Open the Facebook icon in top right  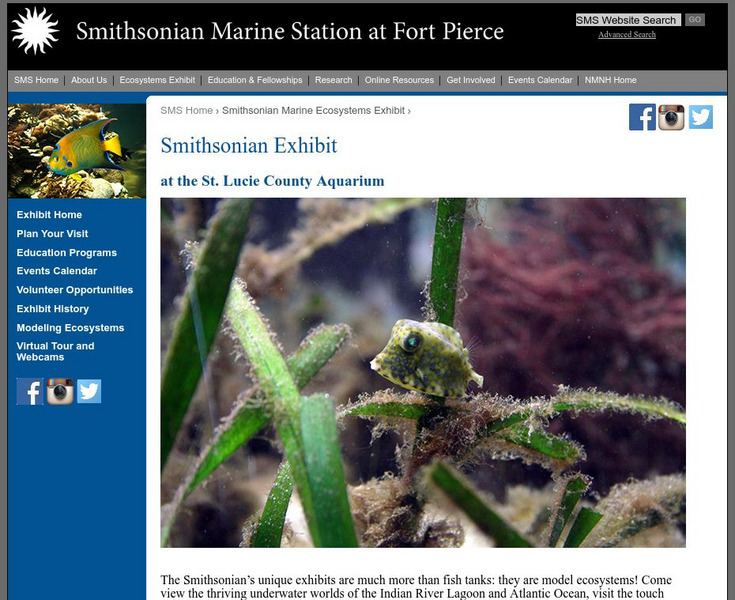(642, 117)
